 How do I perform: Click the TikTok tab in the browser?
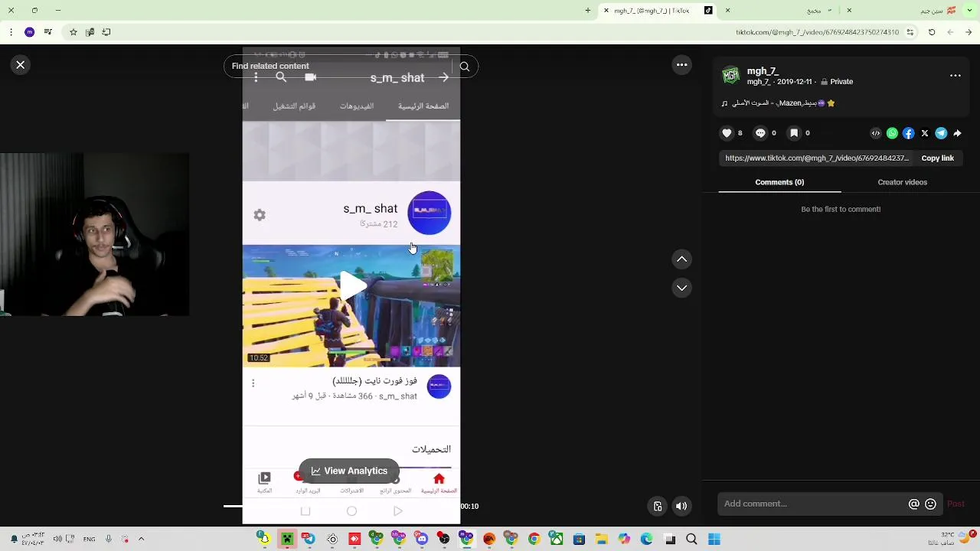click(x=658, y=11)
